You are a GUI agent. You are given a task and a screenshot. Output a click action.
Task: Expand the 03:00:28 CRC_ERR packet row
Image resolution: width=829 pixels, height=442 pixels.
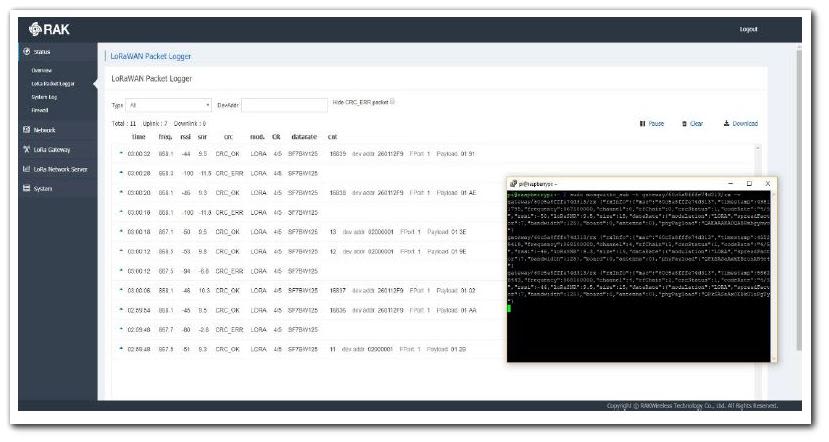(121, 173)
